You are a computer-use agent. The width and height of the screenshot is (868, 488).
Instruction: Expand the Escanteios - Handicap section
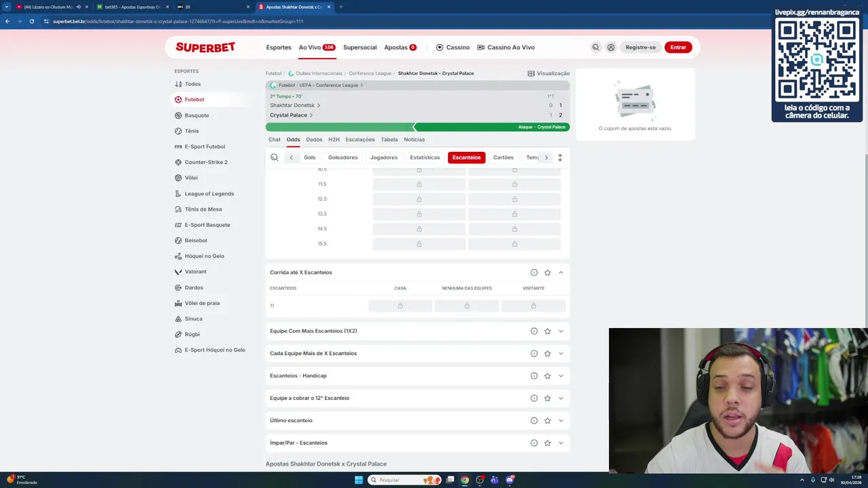(561, 375)
